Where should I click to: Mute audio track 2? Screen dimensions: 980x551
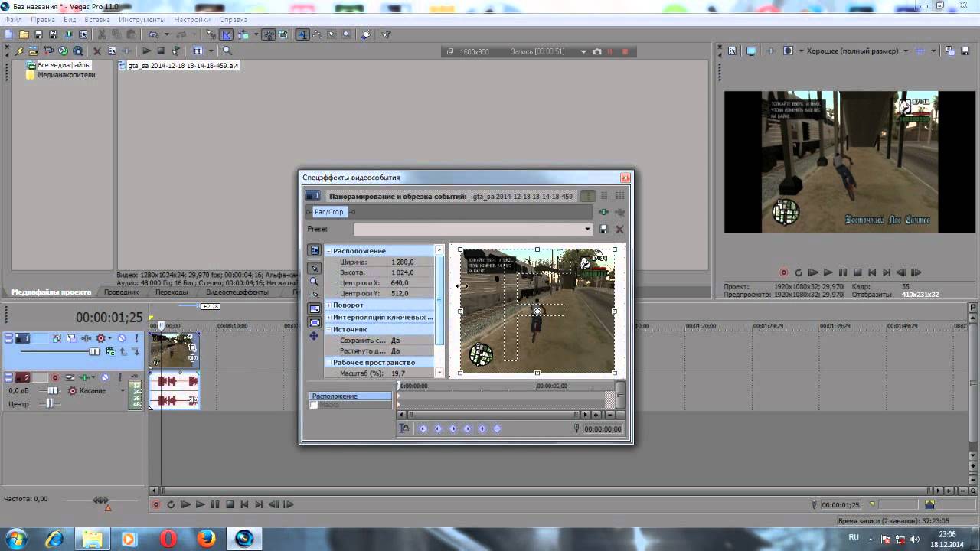click(x=105, y=377)
